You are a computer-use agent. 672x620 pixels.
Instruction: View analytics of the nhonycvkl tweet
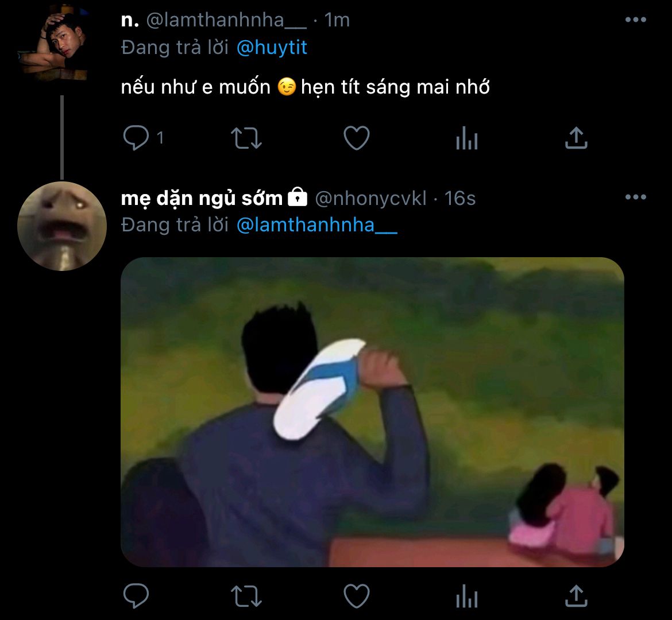click(x=466, y=596)
